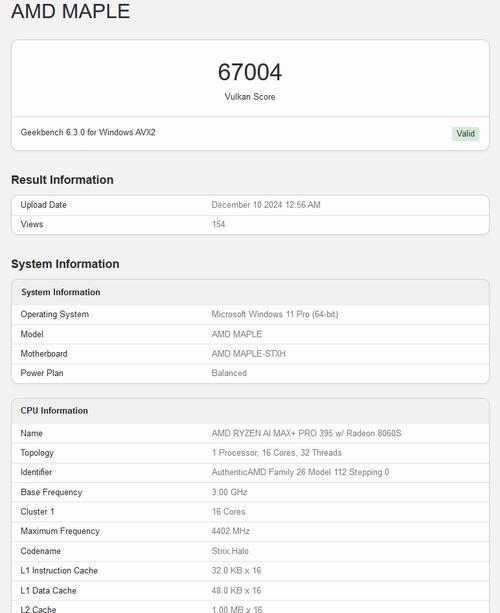This screenshot has width=500, height=613.
Task: Click the AMD MAPLE-STXH motherboard value
Action: 249,354
